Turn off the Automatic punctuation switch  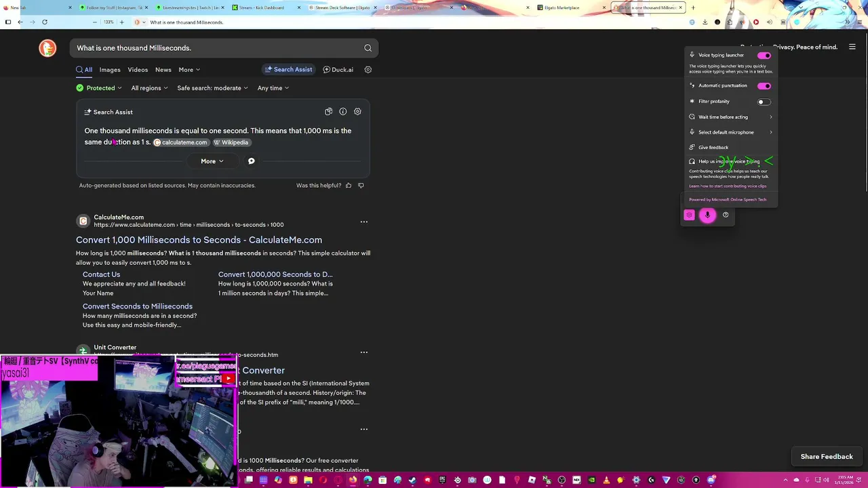(x=764, y=86)
